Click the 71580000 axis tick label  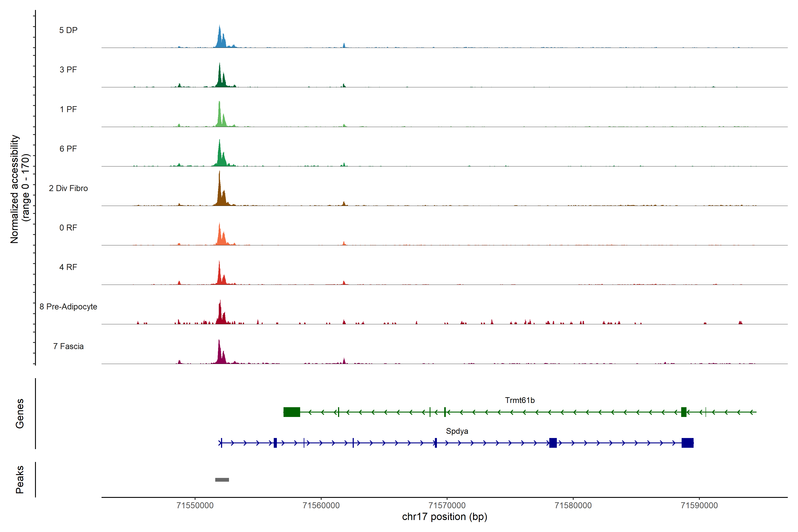[573, 505]
